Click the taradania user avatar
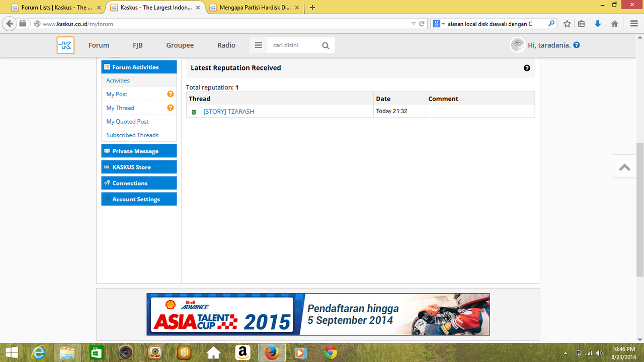The image size is (644, 362). pyautogui.click(x=517, y=45)
